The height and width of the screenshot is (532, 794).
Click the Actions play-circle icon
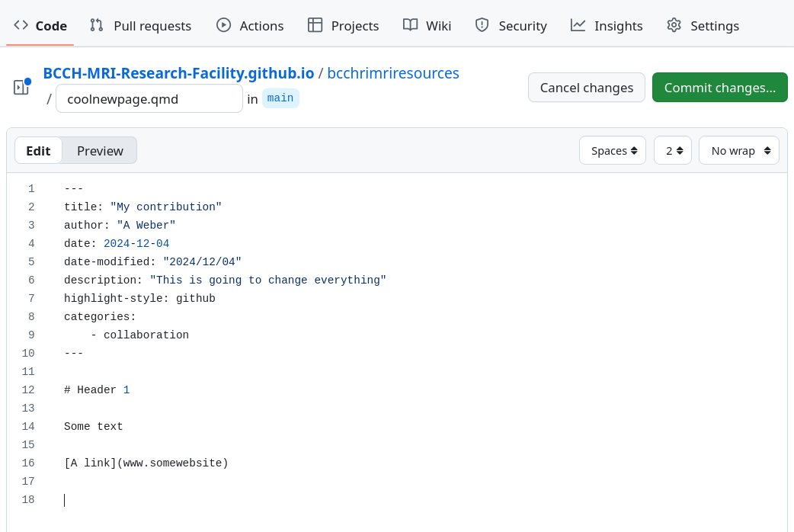pyautogui.click(x=223, y=25)
